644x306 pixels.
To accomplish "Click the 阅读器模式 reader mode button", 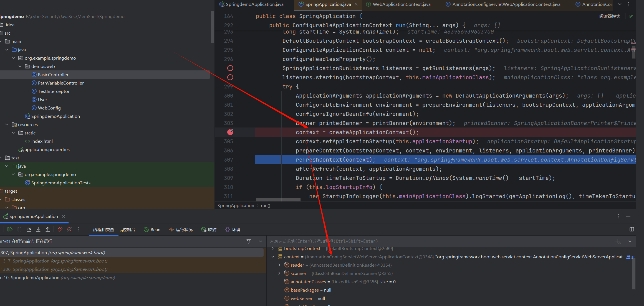I will [x=610, y=16].
